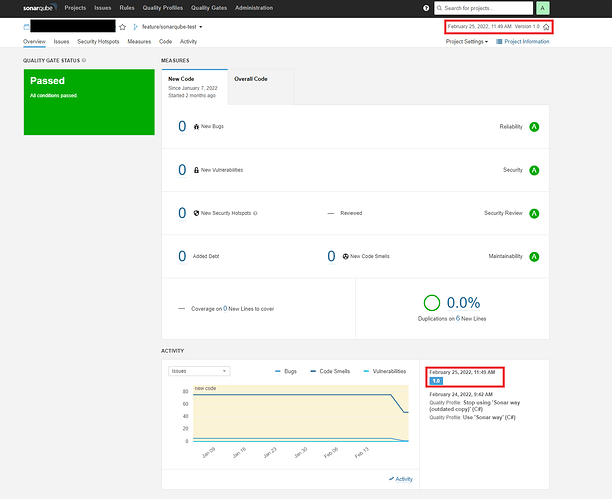Click the Maintainability A rating badge
The height and width of the screenshot is (499, 612).
click(534, 257)
